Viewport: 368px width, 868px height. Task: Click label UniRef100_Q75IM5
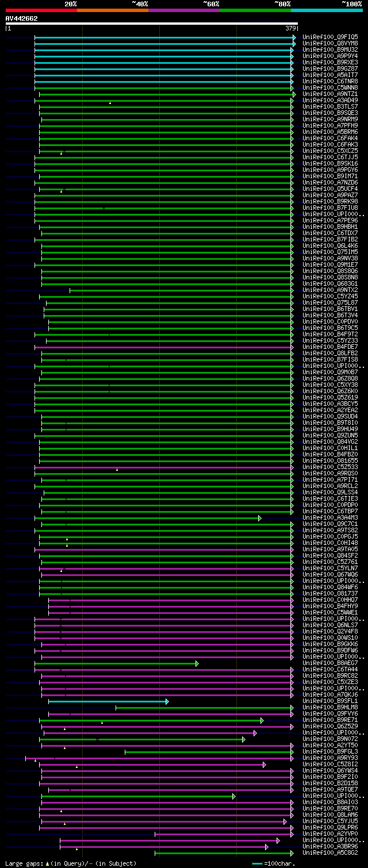[330, 252]
